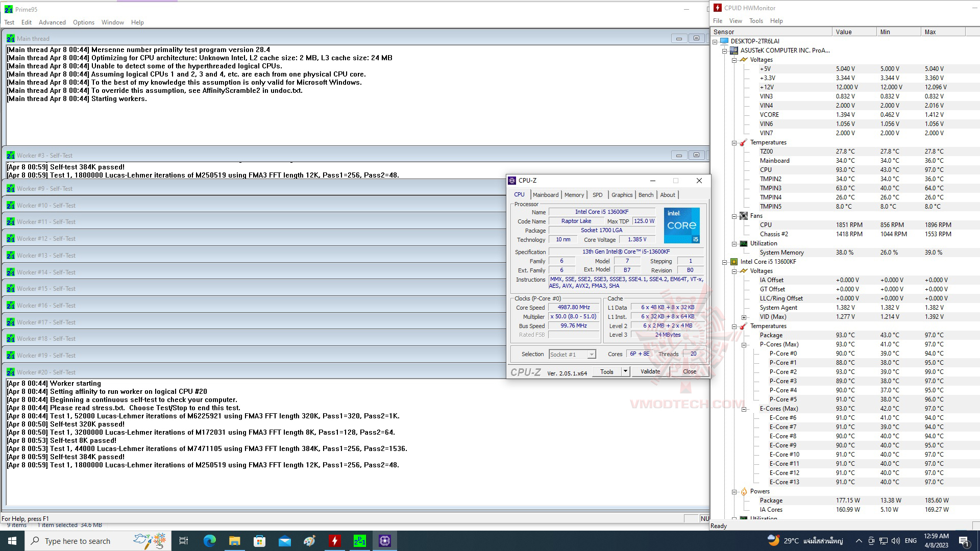Click the Value column header in HWMonitor
Viewport: 980px width, 551px height.
point(853,32)
